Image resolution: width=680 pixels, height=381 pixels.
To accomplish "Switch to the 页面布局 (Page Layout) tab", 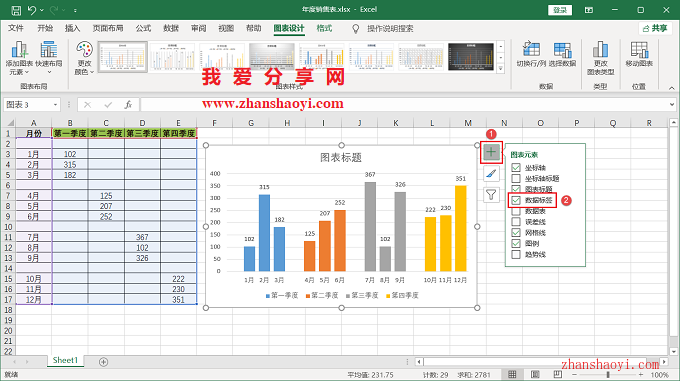I will (108, 29).
